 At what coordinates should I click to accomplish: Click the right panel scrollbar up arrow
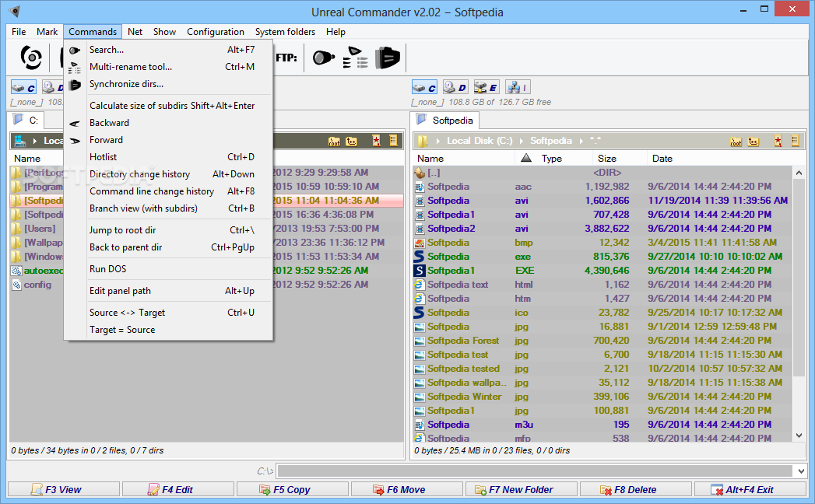(x=799, y=173)
